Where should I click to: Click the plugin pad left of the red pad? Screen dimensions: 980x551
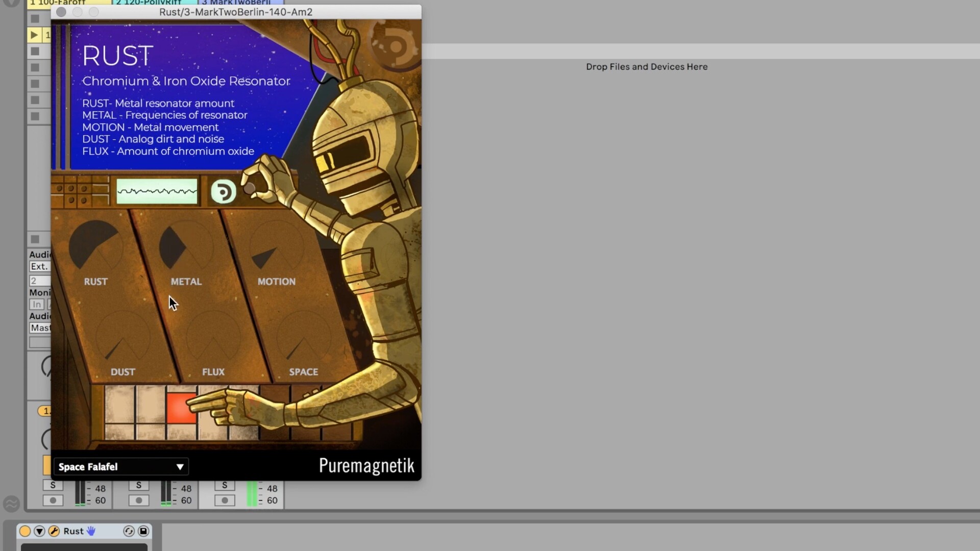click(151, 405)
